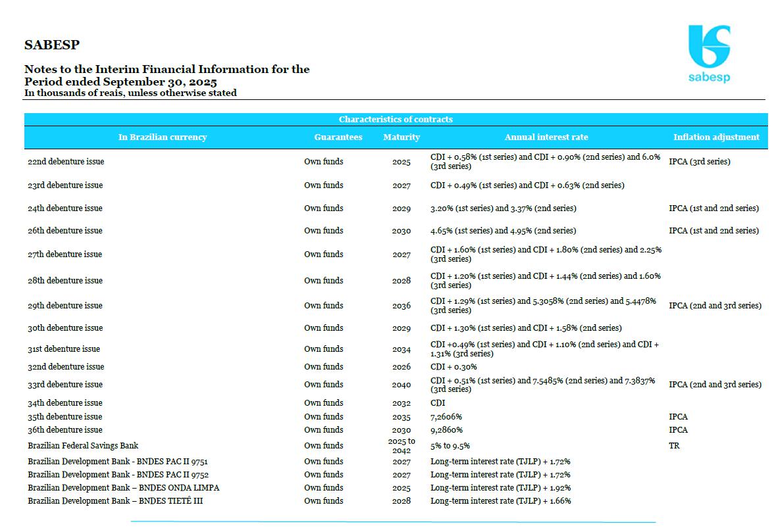772x532 pixels.
Task: Click '2025 to 2042' maturity cell
Action: click(401, 446)
